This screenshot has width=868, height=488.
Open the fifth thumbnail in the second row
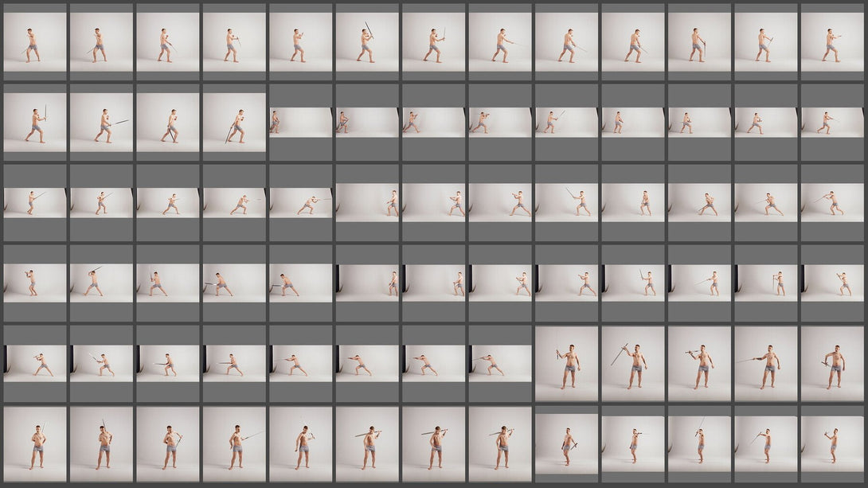(x=300, y=123)
